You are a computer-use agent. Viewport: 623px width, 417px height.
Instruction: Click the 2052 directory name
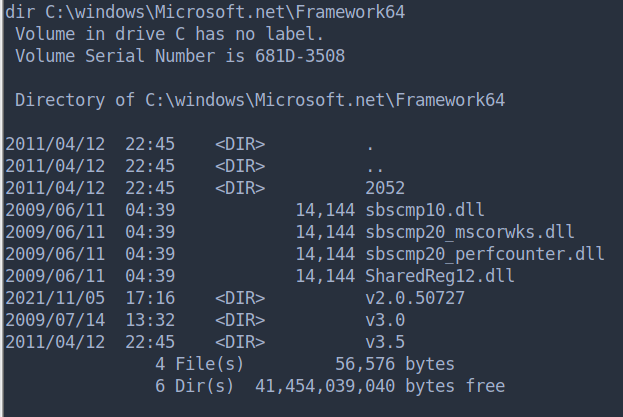pyautogui.click(x=384, y=188)
